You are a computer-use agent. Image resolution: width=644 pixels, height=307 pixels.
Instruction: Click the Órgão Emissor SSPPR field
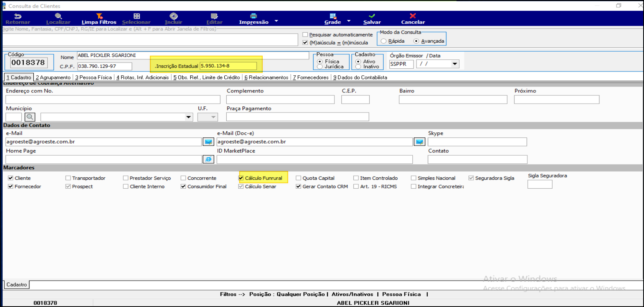click(x=401, y=64)
